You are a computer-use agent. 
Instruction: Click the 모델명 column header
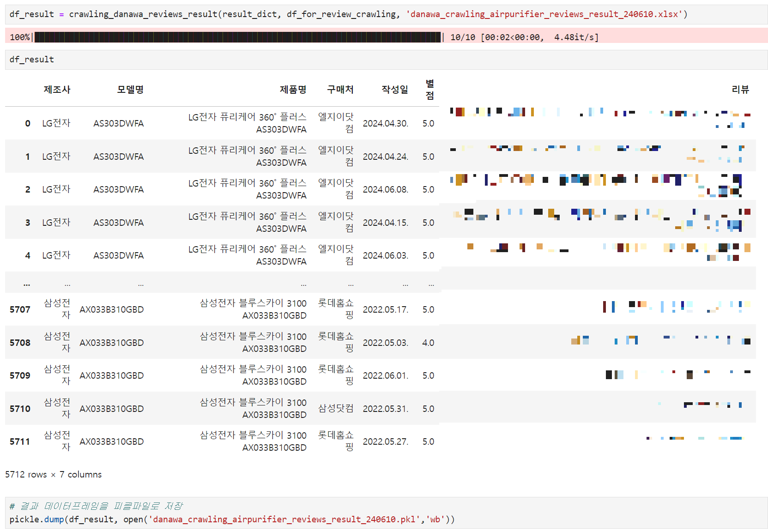click(130, 90)
